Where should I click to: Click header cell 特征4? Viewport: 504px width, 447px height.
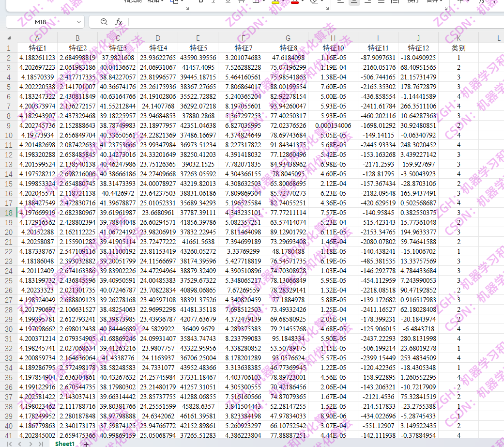pyautogui.click(x=158, y=48)
